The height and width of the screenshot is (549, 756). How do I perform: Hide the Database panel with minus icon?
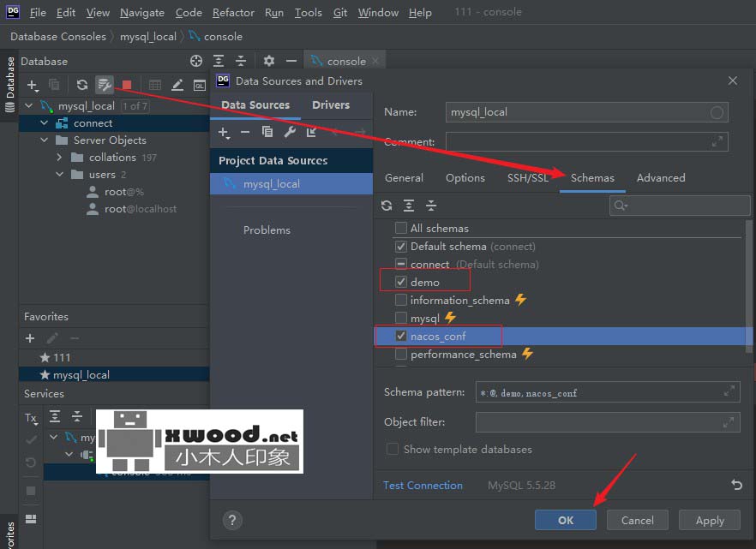(291, 61)
